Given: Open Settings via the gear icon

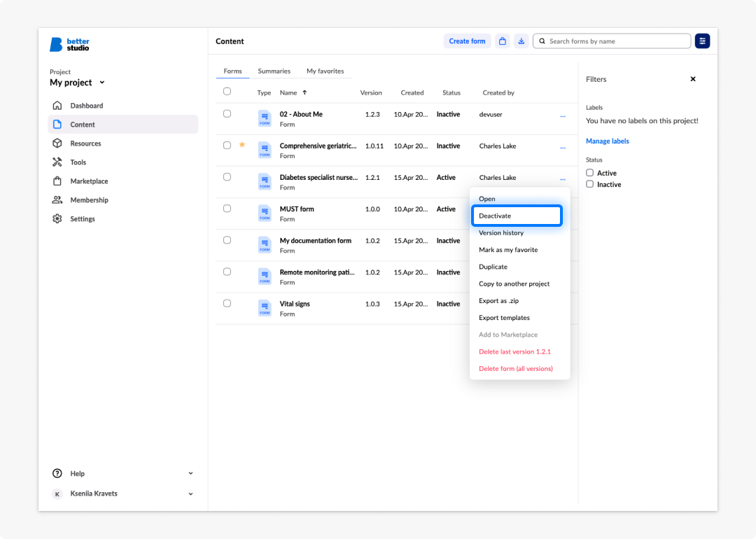Looking at the screenshot, I should tap(57, 218).
